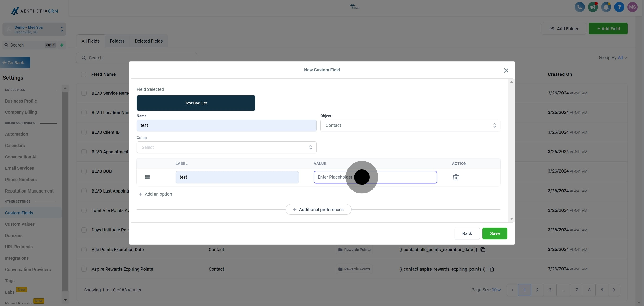This screenshot has height=306, width=644.
Task: Click the drag handle icon on option row
Action: (147, 177)
